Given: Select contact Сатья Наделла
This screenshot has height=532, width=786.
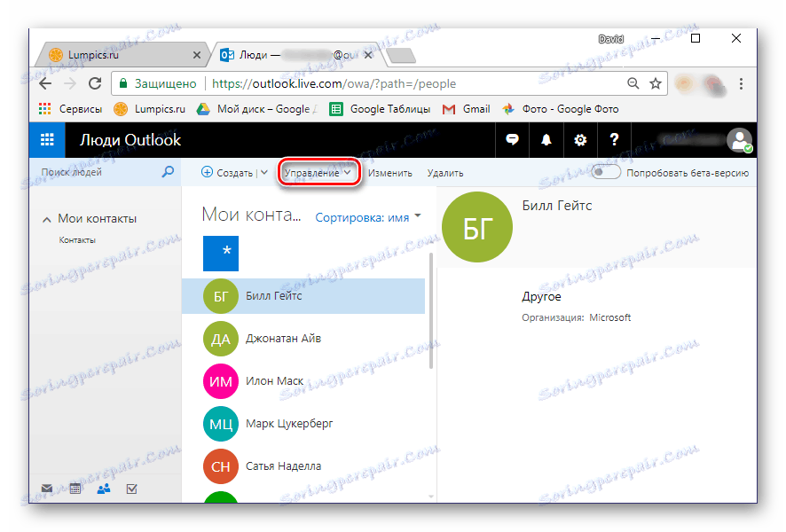Looking at the screenshot, I should 303,466.
